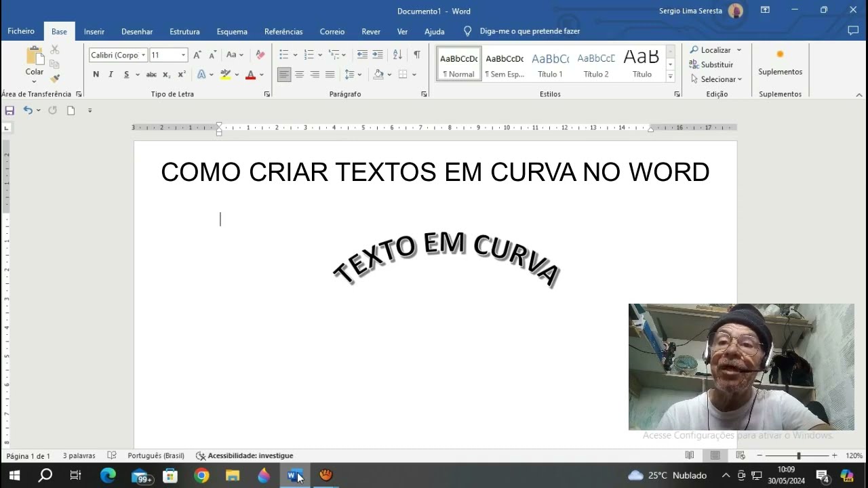The height and width of the screenshot is (488, 868).
Task: Select the curved TEXTO EM CURVA WordArt
Action: click(x=446, y=259)
